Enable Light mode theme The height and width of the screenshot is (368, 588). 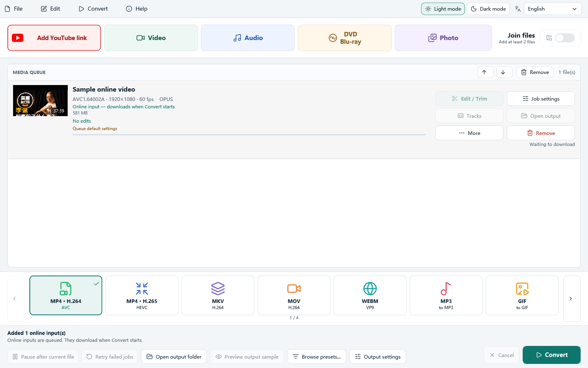[x=443, y=9]
